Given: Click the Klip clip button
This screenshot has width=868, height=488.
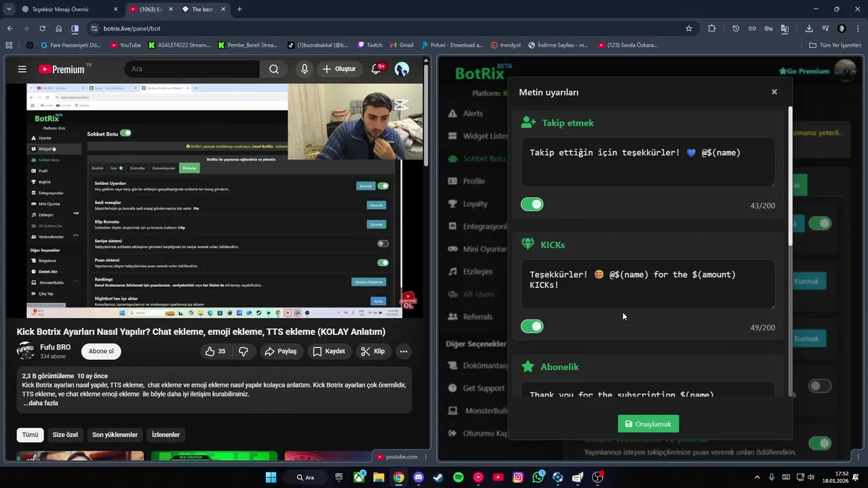Looking at the screenshot, I should point(373,351).
